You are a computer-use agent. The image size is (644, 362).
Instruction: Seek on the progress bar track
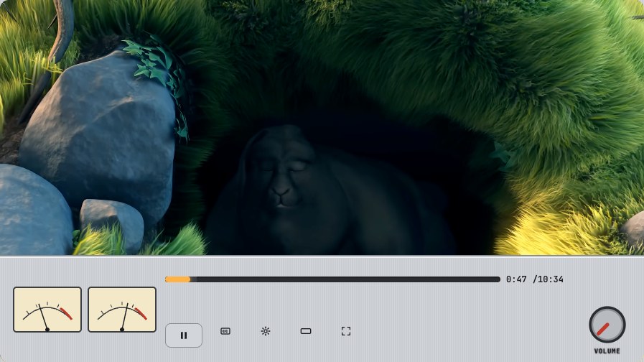tap(332, 279)
